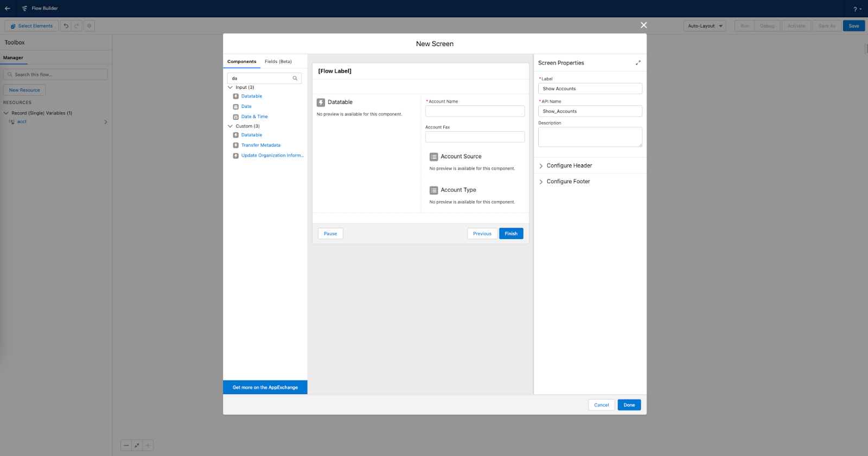This screenshot has width=868, height=456.
Task: Click the New Resource button
Action: coord(24,90)
